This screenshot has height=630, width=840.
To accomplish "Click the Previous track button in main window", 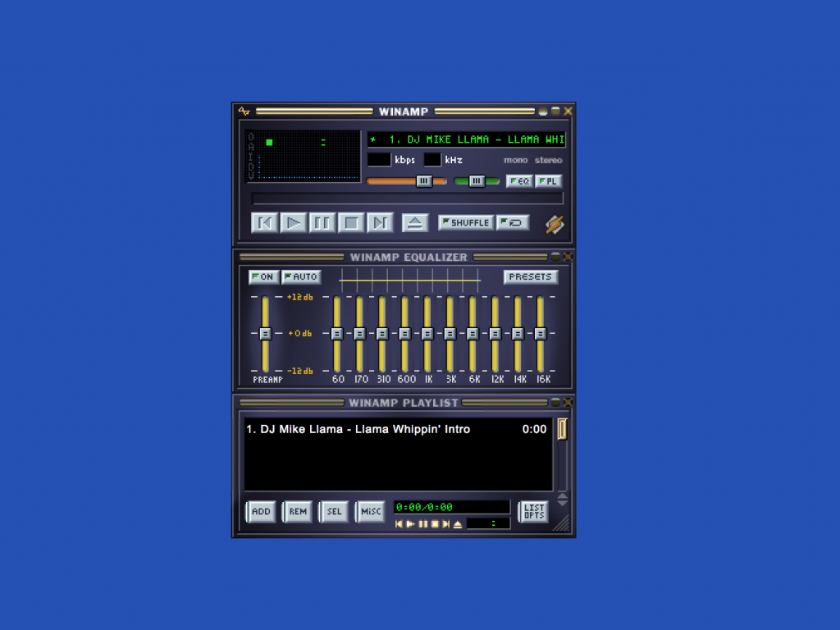I will coord(265,222).
